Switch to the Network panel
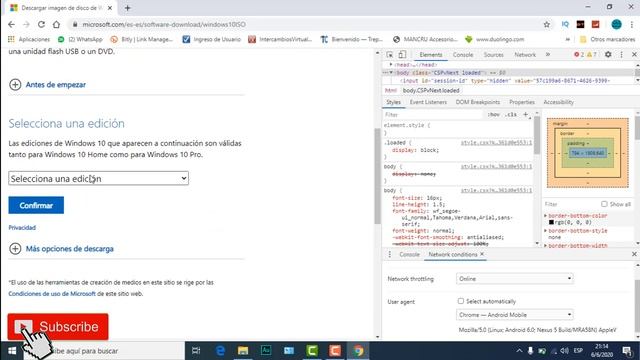The image size is (640, 360). (525, 55)
